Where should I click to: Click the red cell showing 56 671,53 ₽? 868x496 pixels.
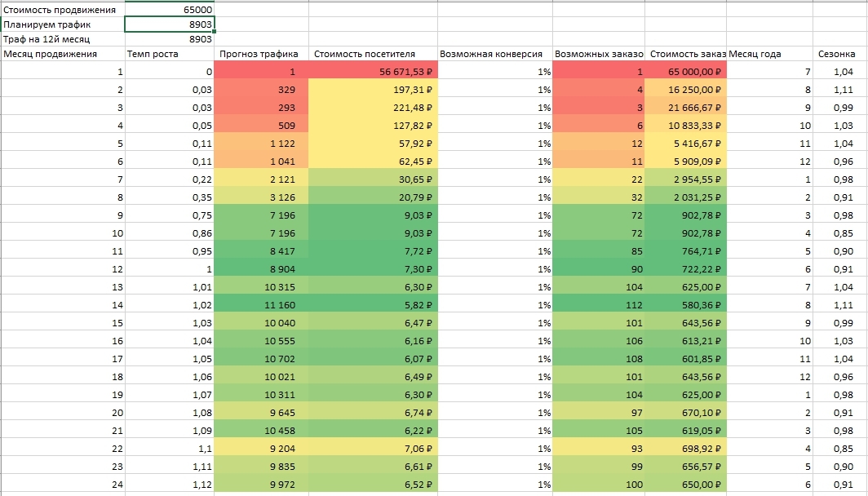373,72
